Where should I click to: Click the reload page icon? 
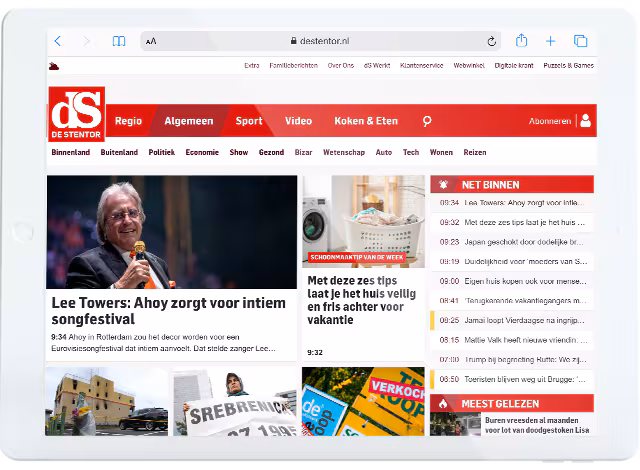coord(491,41)
